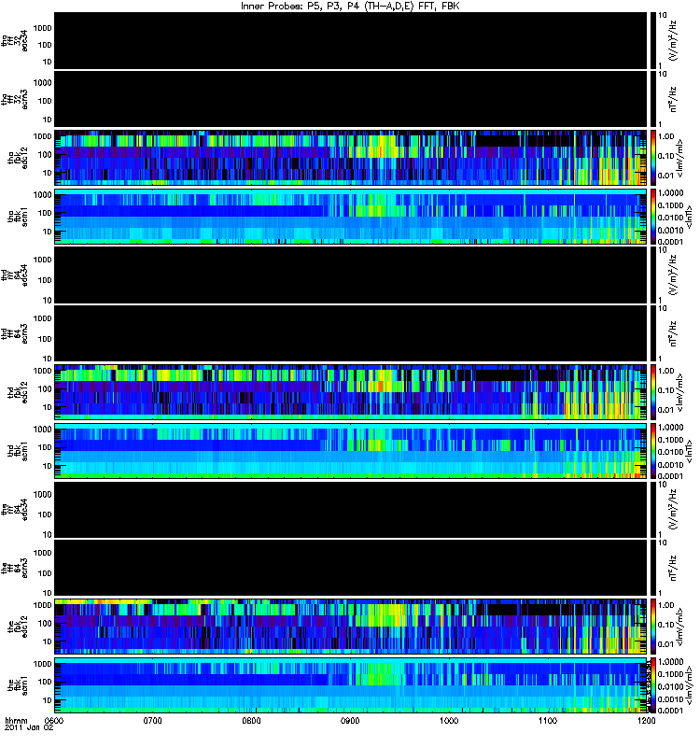Click the empty the fff 64 edc34 panel
The height and width of the screenshot is (747, 700).
351,509
